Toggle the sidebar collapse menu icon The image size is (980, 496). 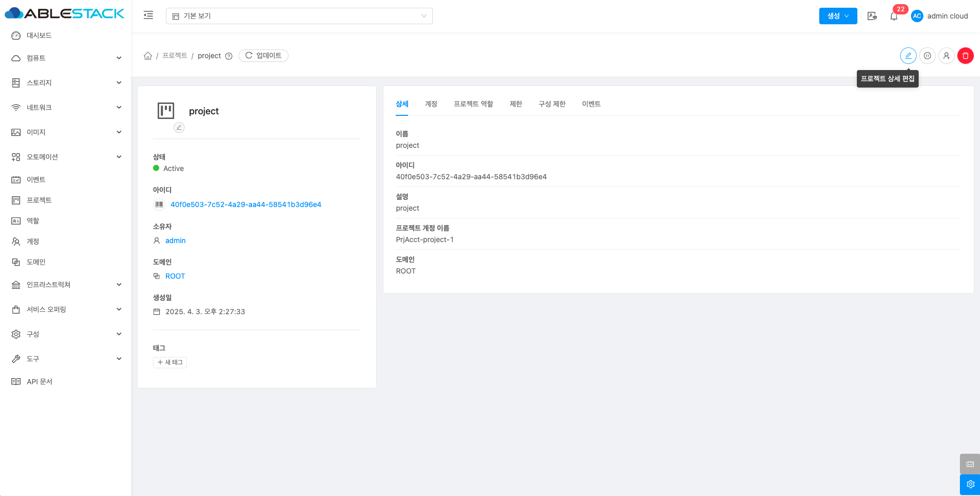[x=148, y=15]
